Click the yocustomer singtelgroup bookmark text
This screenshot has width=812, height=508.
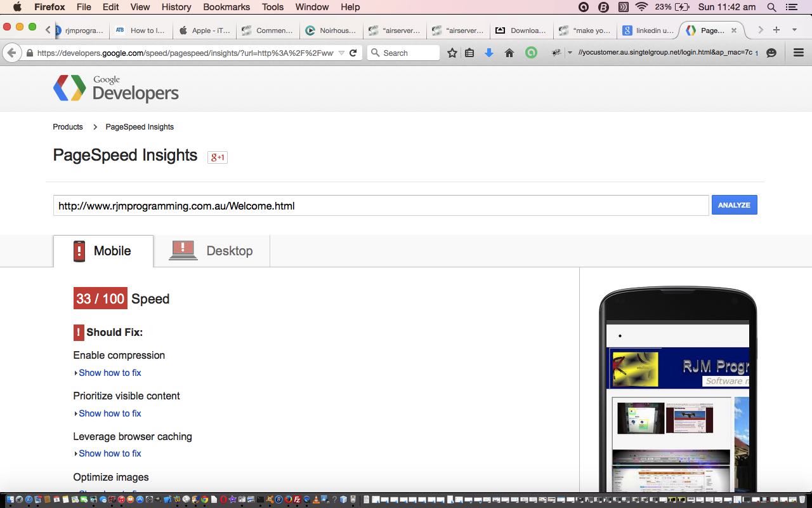point(665,53)
